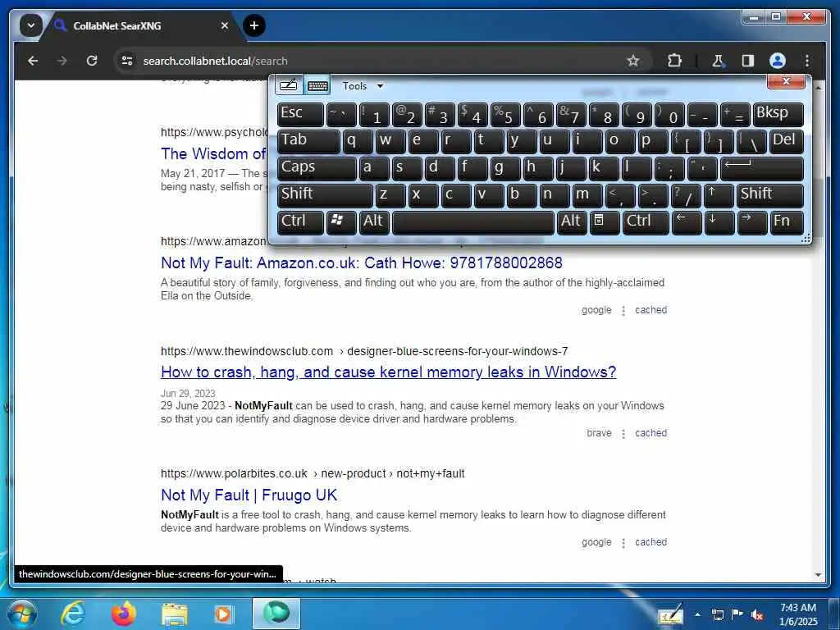
Task: Tap the context menu key
Action: click(x=604, y=222)
